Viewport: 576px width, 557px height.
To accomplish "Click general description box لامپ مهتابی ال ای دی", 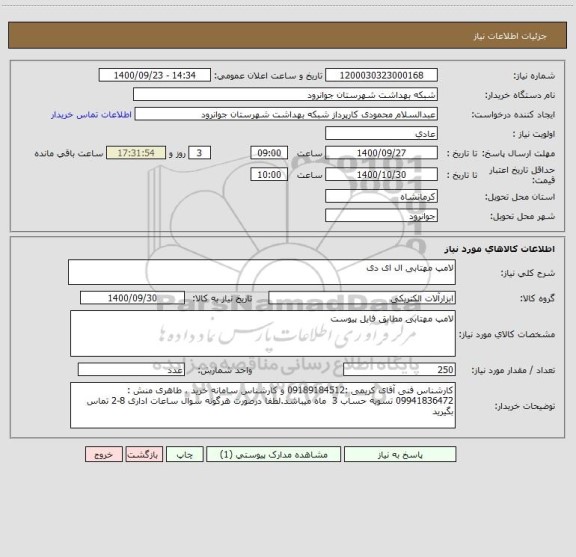I will tap(262, 272).
